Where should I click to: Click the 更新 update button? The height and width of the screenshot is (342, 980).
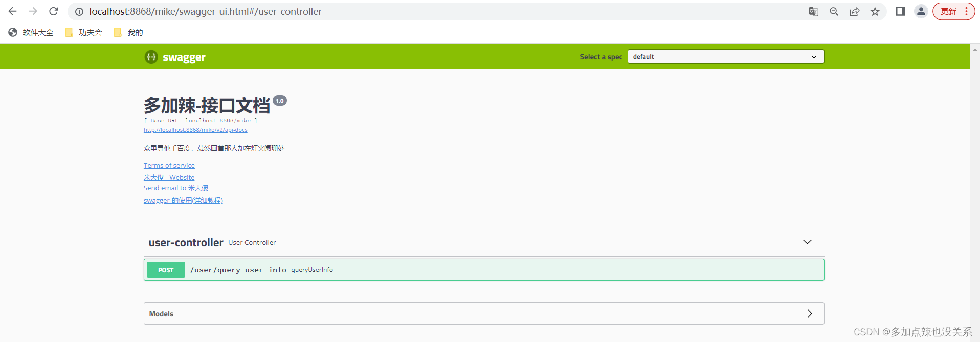click(x=954, y=11)
